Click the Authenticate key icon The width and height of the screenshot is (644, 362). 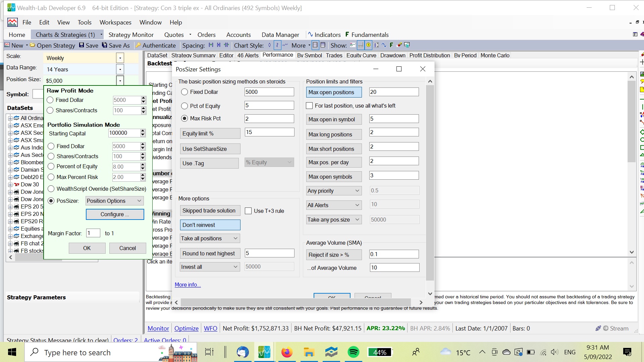(138, 45)
